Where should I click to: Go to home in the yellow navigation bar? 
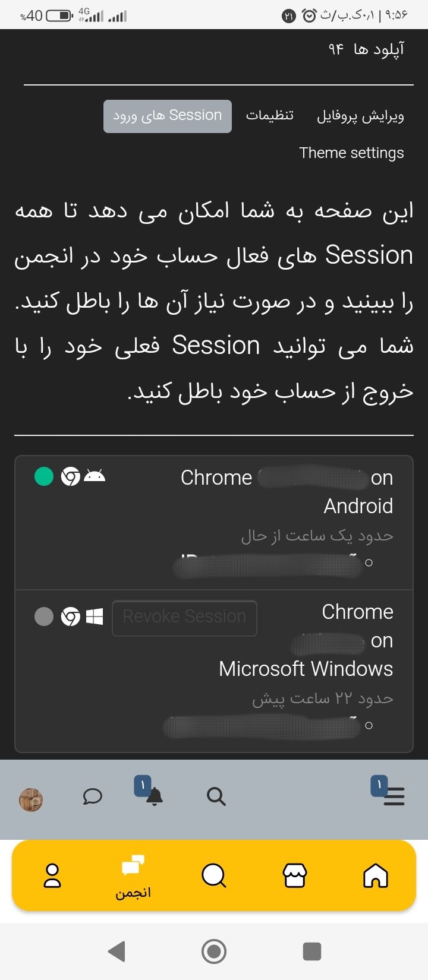pos(375,875)
